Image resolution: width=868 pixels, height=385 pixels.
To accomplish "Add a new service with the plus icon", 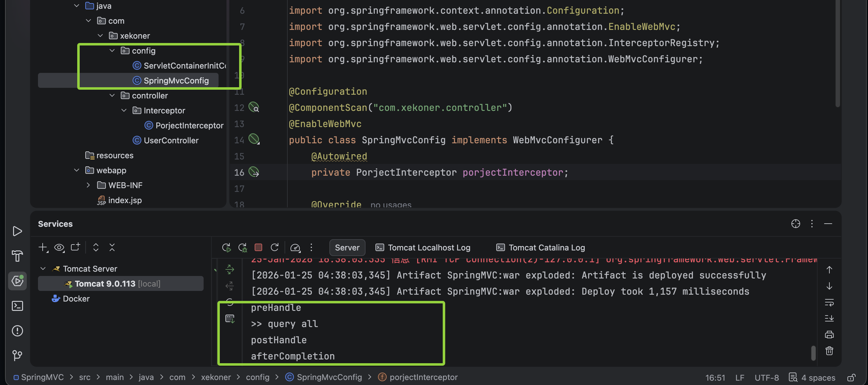I will tap(43, 247).
